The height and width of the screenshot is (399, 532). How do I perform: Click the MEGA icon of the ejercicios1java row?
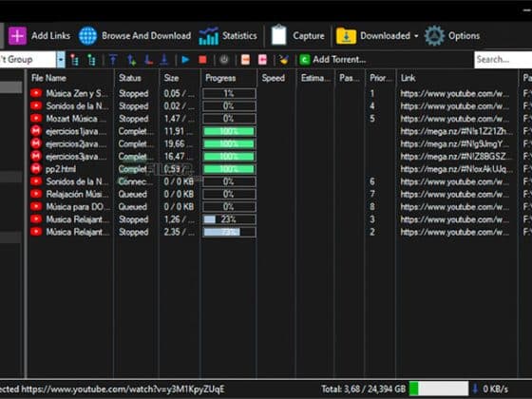click(36, 131)
